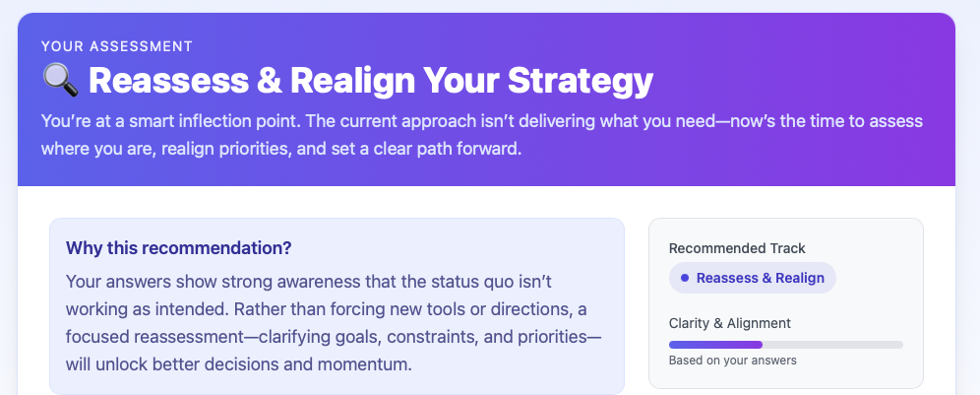Click the "Why this recommendation?" heading
The height and width of the screenshot is (395, 980).
pos(178,247)
